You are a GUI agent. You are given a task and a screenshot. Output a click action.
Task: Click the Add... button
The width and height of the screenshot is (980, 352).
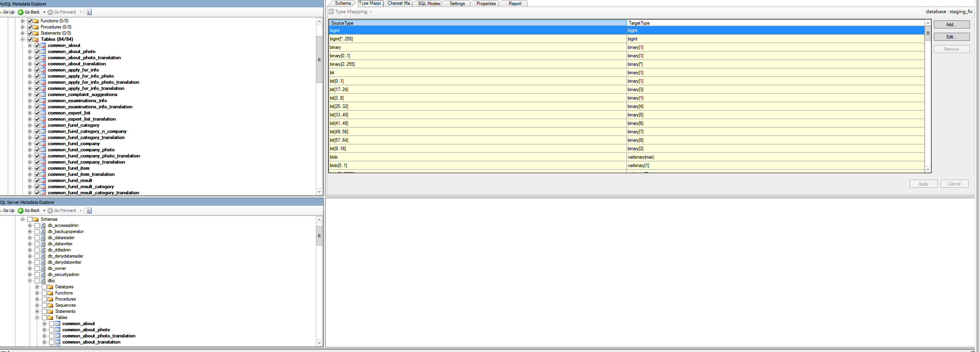(x=952, y=25)
